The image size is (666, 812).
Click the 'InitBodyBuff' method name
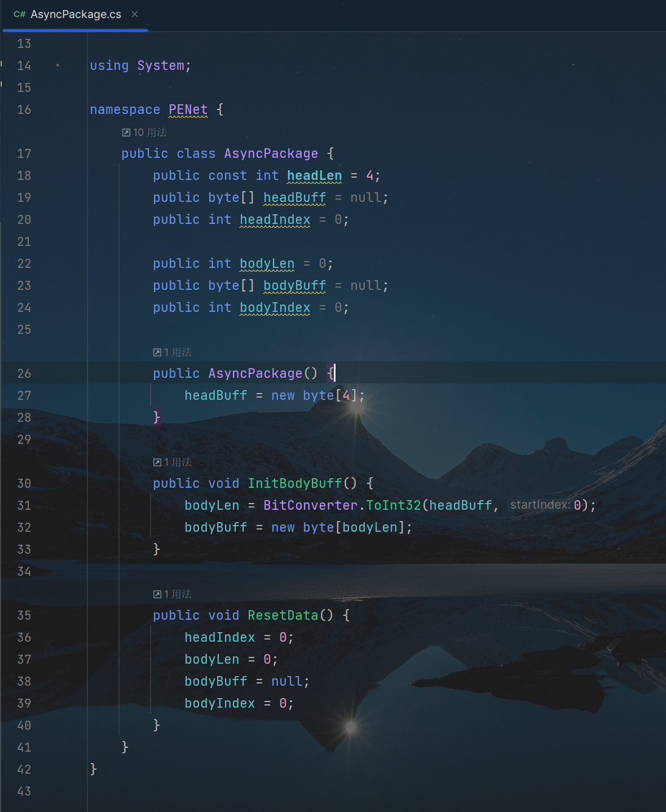coord(295,484)
